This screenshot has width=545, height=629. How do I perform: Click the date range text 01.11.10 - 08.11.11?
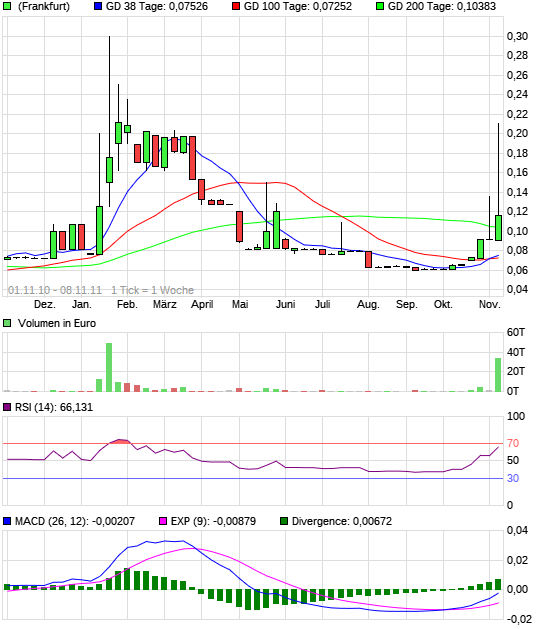55,290
